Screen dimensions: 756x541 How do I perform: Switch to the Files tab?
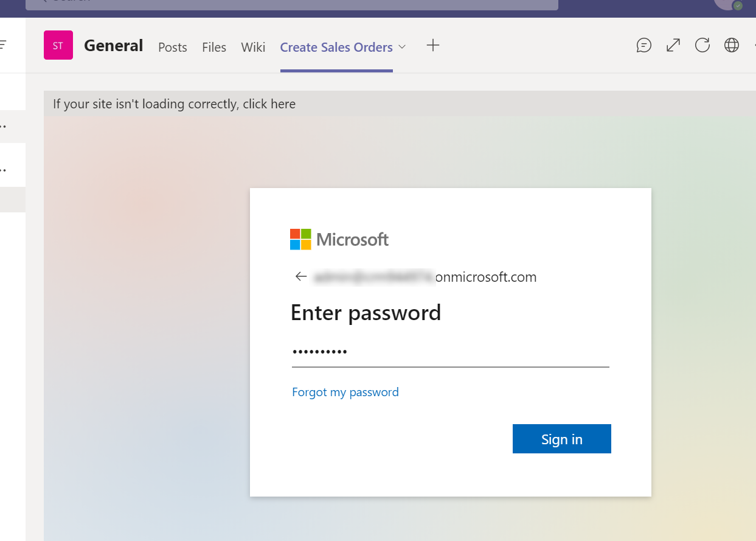pyautogui.click(x=213, y=47)
